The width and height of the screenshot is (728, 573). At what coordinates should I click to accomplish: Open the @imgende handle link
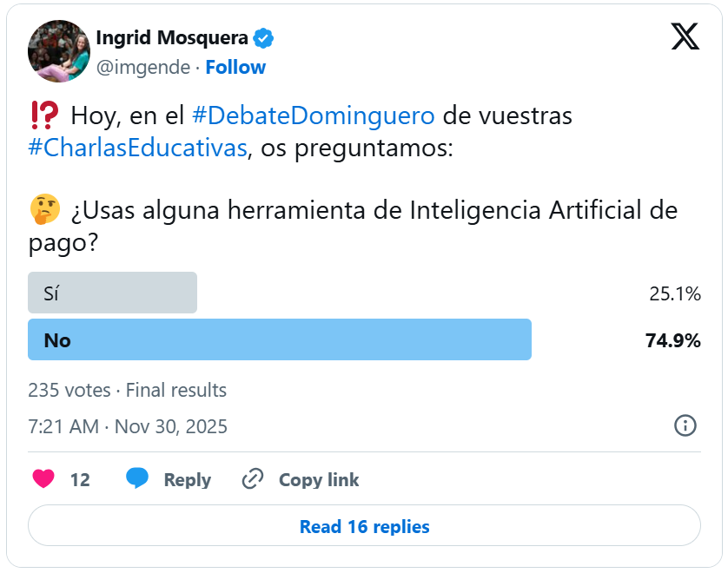[x=143, y=67]
